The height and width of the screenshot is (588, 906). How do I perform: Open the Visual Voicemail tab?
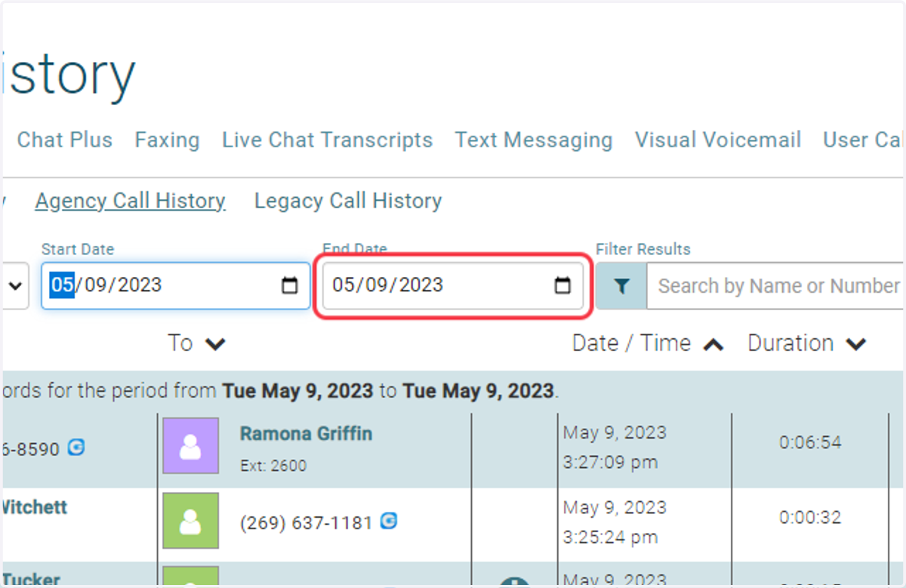tap(718, 140)
